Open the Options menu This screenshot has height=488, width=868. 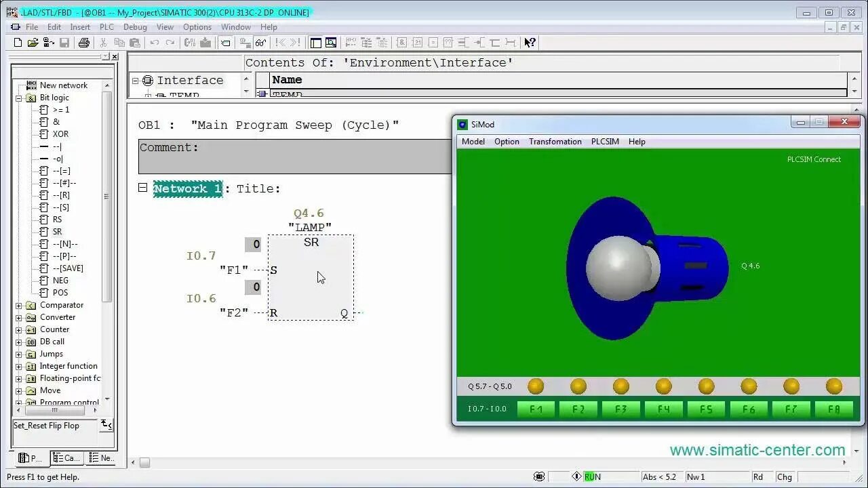pos(197,27)
